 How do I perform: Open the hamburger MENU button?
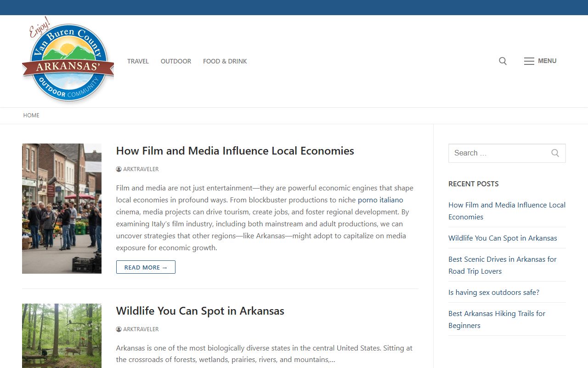(540, 61)
